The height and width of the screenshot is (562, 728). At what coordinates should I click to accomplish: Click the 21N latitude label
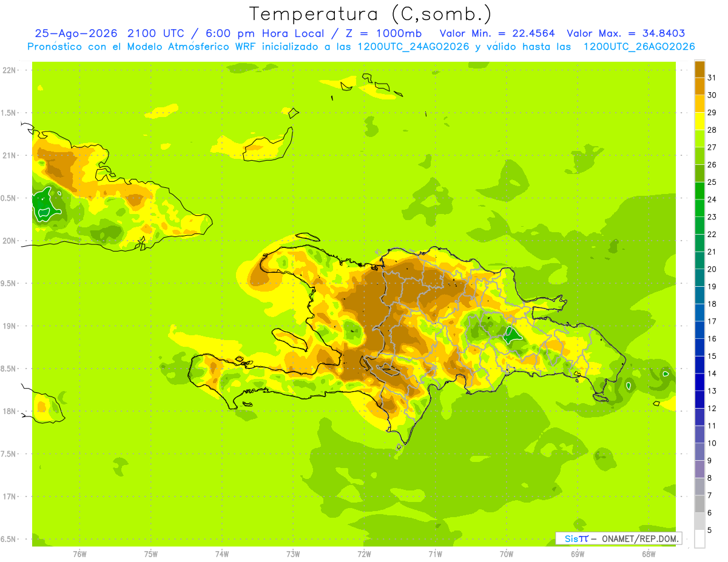point(9,156)
